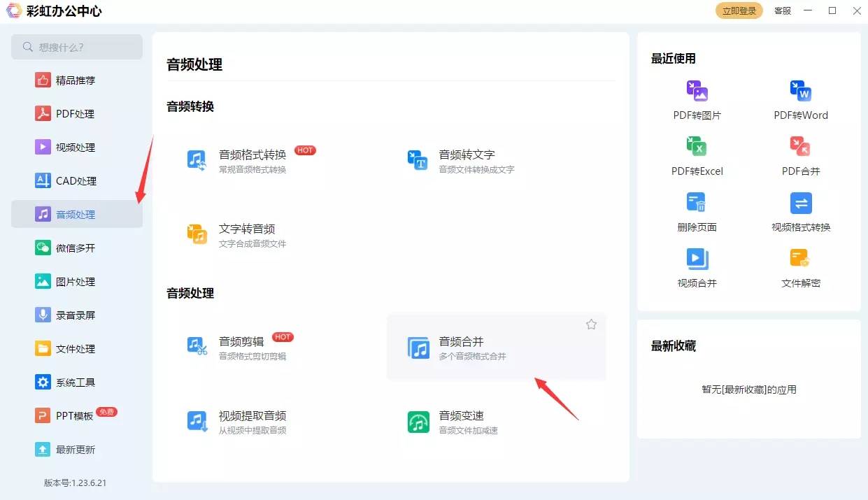Select 图片处理 in the sidebar

pos(77,281)
